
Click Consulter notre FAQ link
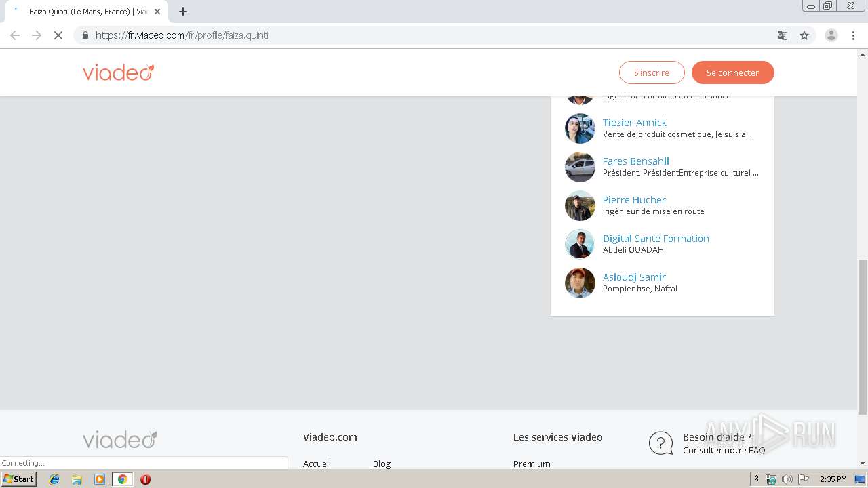pyautogui.click(x=724, y=451)
